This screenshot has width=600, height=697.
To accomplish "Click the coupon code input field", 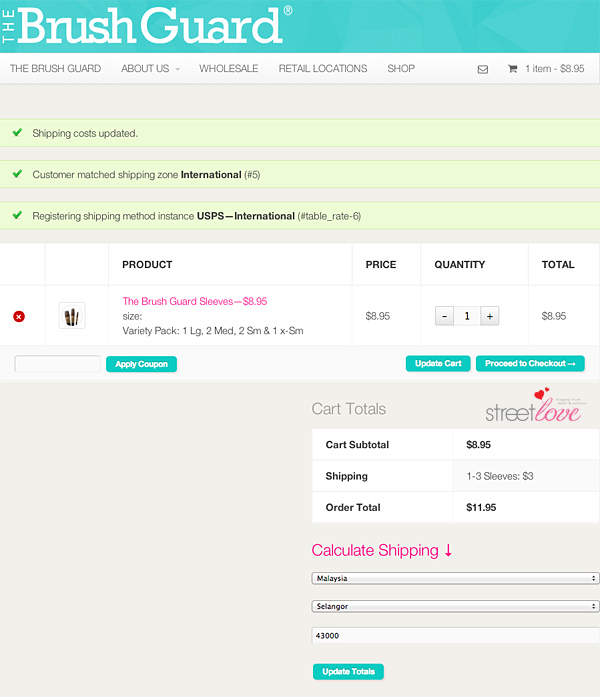I will point(57,364).
